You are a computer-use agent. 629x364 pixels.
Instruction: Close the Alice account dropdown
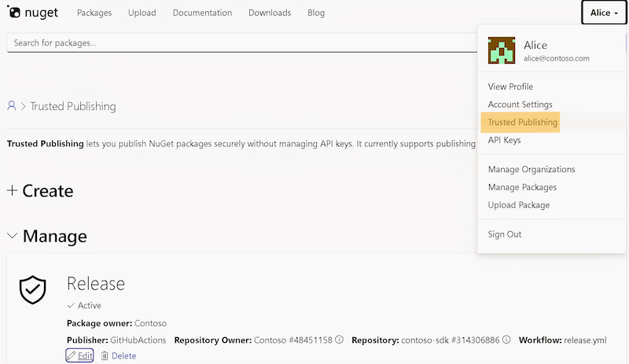click(604, 13)
